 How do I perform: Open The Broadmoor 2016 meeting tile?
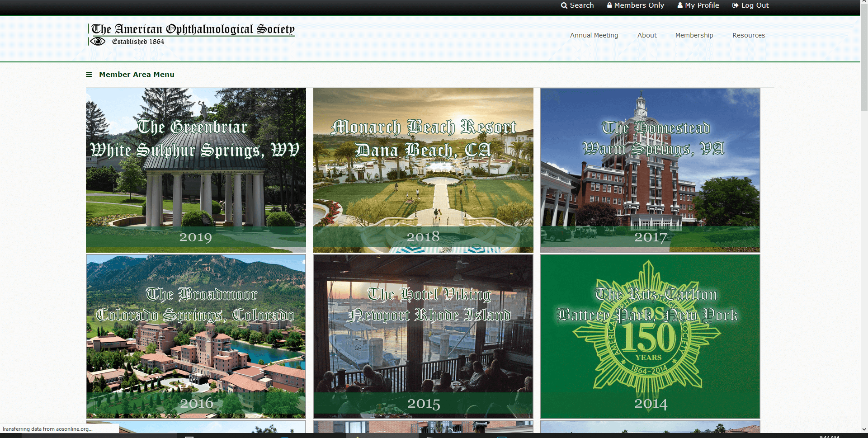point(196,336)
